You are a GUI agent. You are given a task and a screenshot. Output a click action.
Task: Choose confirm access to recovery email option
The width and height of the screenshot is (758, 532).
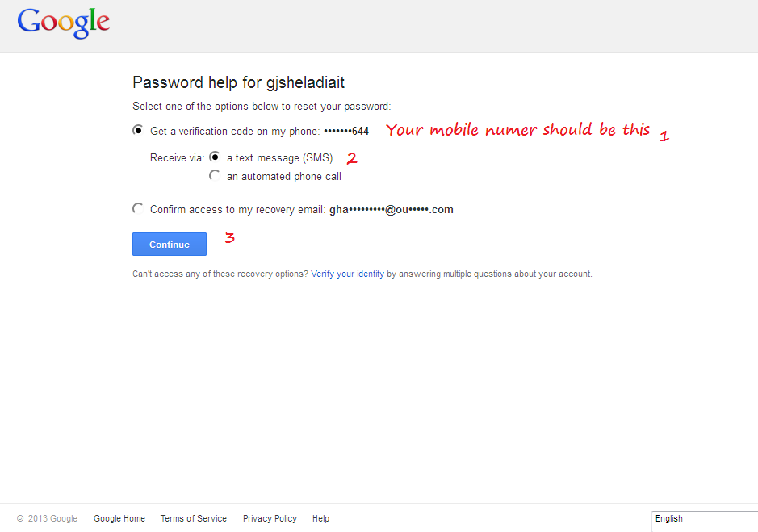(138, 208)
